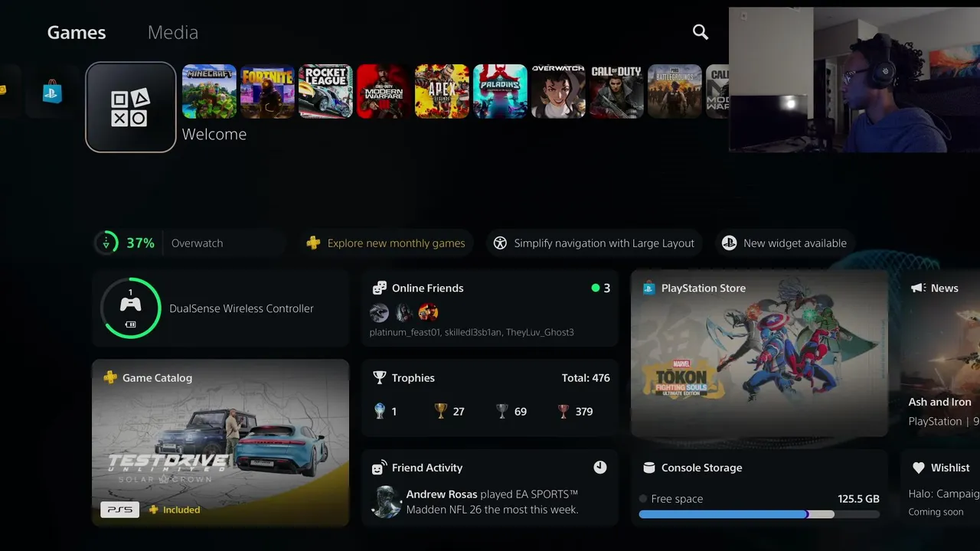980x551 pixels.
Task: Open the 37% Overwatch download progress
Action: (188, 243)
